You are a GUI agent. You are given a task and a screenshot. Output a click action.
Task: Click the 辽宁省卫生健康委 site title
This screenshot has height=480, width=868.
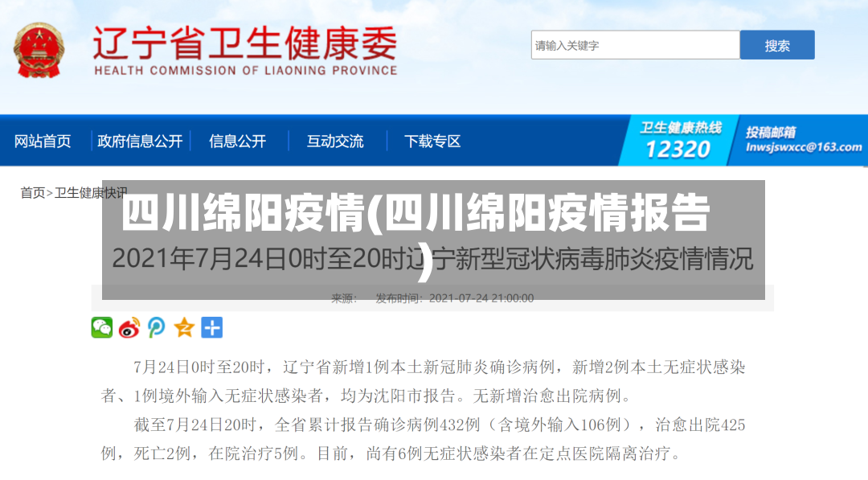pos(244,43)
